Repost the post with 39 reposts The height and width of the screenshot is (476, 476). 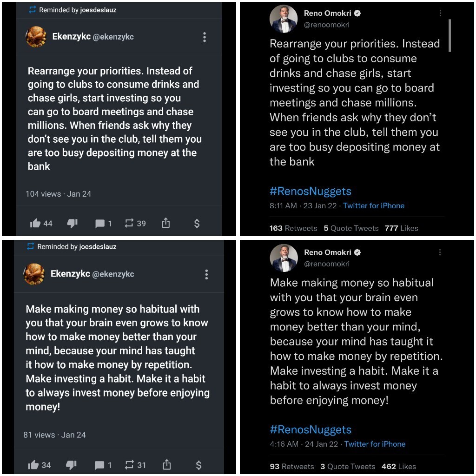(129, 224)
